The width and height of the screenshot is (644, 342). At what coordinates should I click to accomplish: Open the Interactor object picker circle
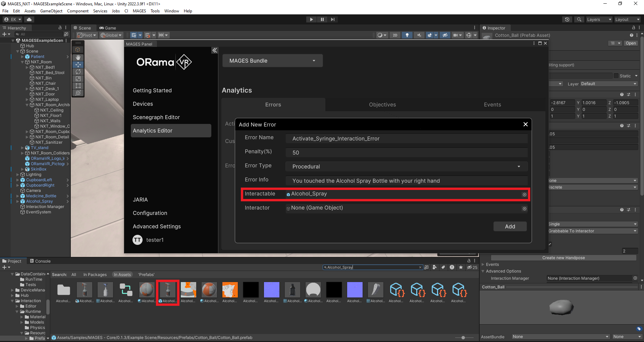pos(525,209)
